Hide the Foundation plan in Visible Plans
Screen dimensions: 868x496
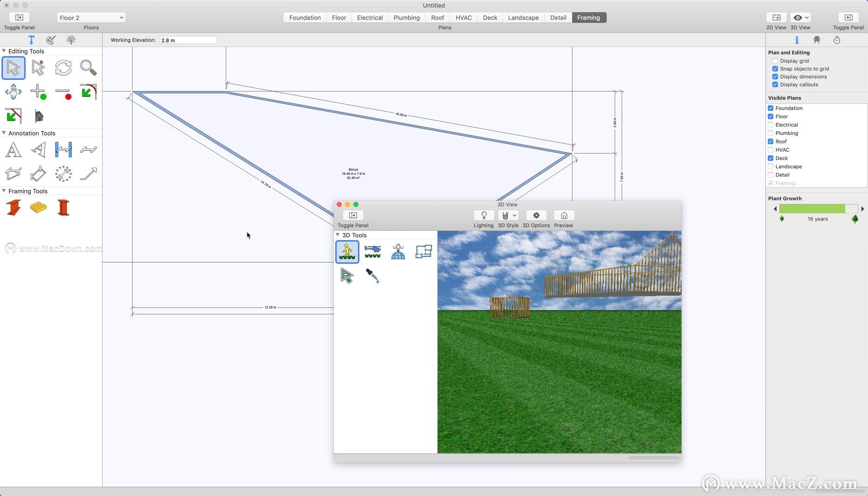pos(770,108)
